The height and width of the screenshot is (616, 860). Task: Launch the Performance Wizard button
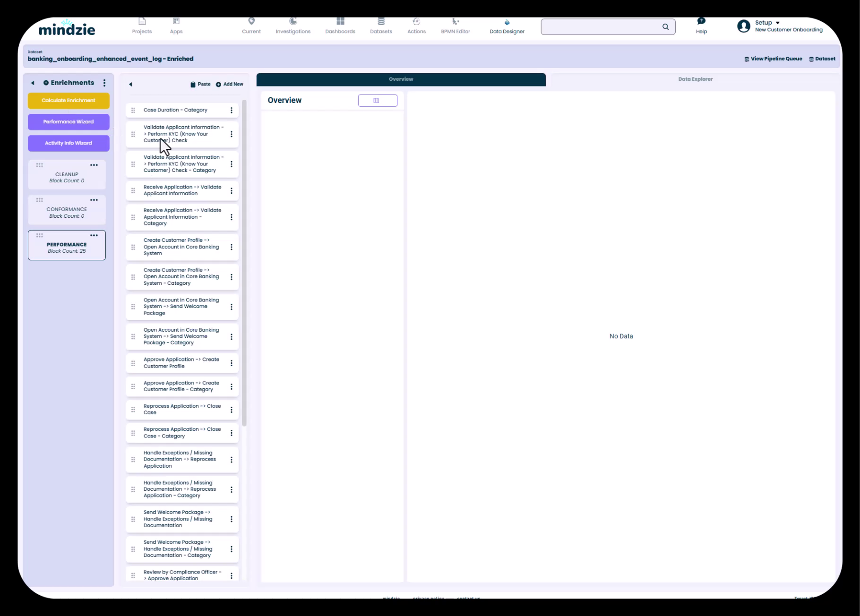(x=69, y=122)
